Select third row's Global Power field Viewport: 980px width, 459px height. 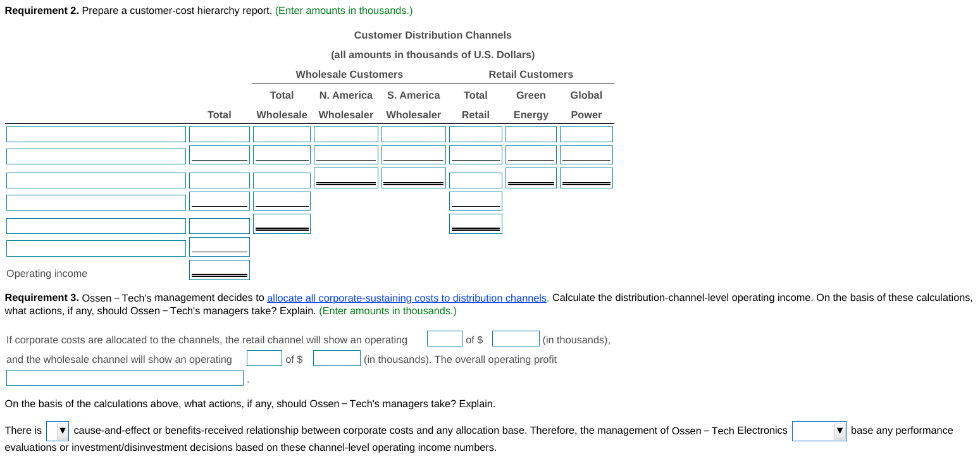(x=586, y=178)
